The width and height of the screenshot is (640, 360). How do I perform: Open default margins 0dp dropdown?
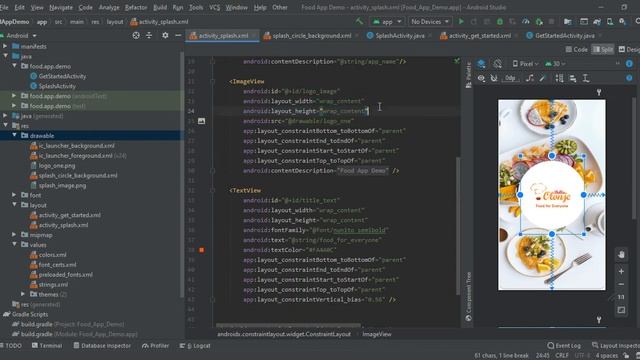[x=510, y=78]
